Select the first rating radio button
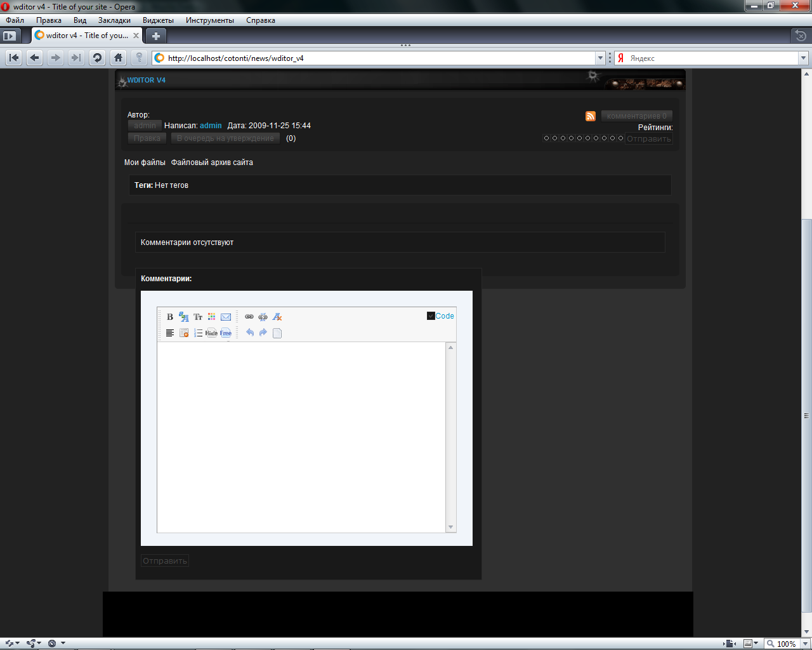The height and width of the screenshot is (650, 812). 546,138
